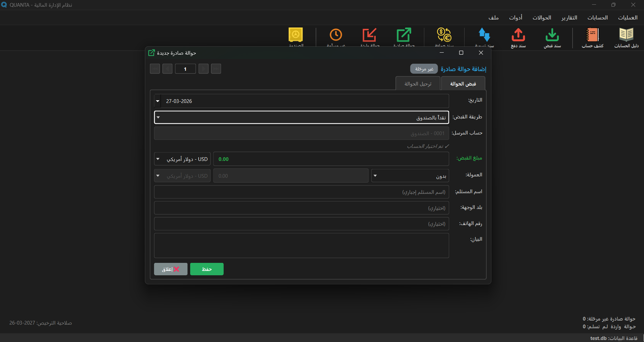Open the cash box yellow safe icon
The width and height of the screenshot is (644, 342).
pos(296,35)
